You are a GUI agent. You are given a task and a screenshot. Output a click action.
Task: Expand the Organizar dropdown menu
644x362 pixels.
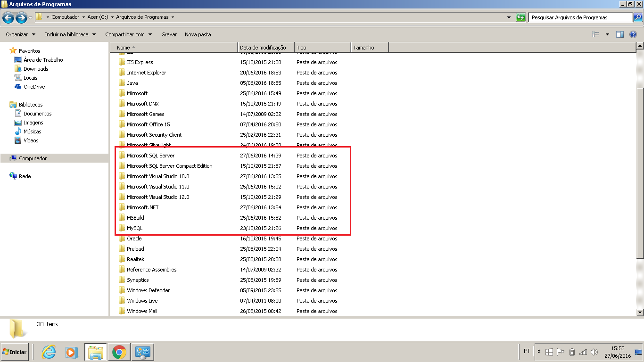21,34
